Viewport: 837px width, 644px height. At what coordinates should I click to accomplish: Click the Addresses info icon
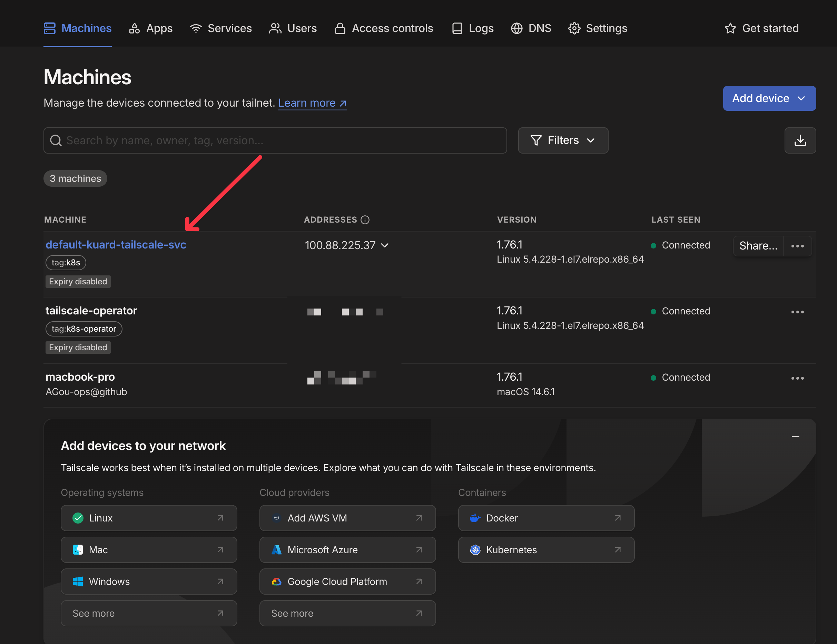coord(365,219)
